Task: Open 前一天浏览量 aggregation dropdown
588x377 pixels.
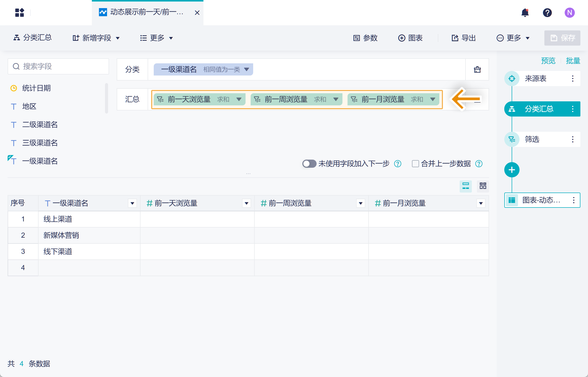Action: pos(239,99)
